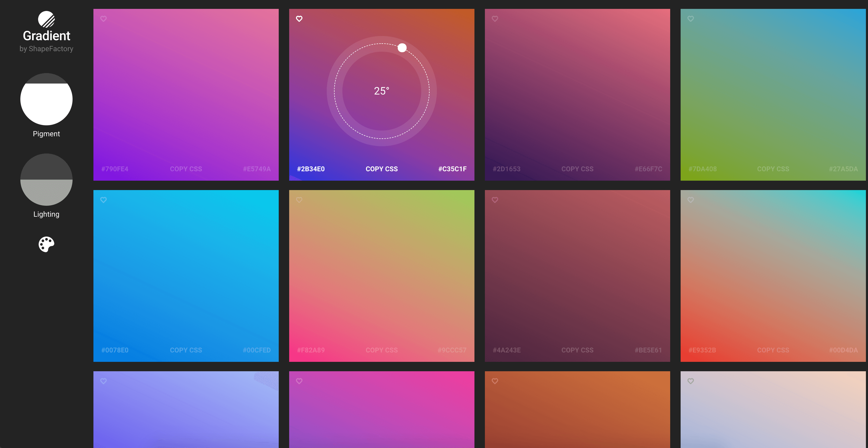
Task: Favorite the #790FE4 purple-pink gradient
Action: 103,19
